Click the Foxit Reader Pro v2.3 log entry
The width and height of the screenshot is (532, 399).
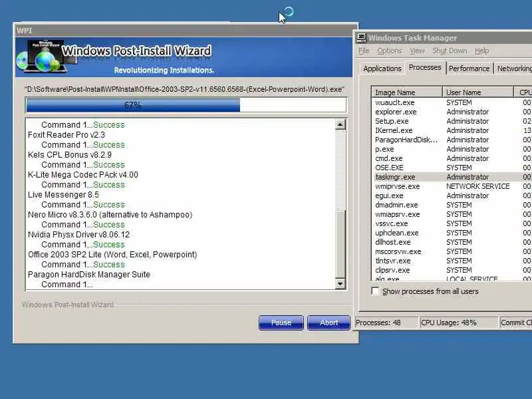click(66, 135)
